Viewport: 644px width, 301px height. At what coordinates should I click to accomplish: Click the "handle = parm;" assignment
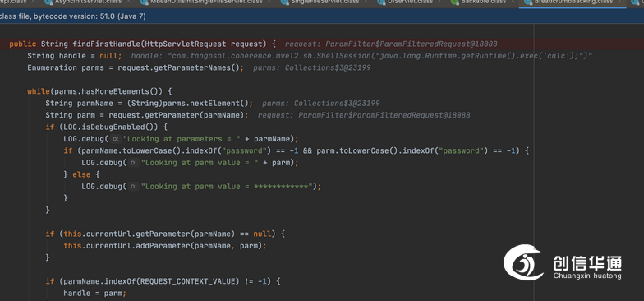tap(95, 294)
